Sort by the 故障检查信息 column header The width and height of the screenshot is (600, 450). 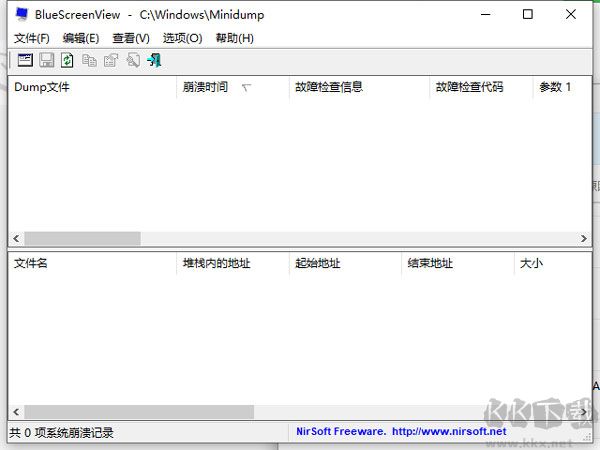point(359,87)
